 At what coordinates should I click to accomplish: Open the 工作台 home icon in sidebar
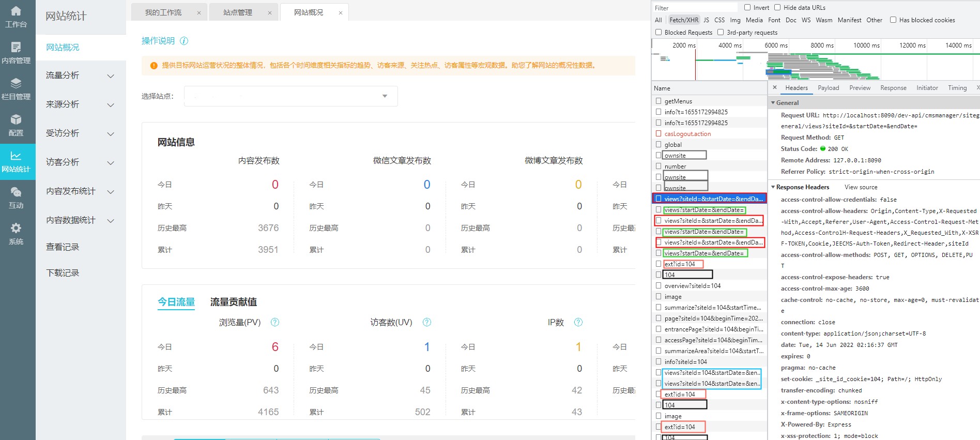[x=16, y=11]
